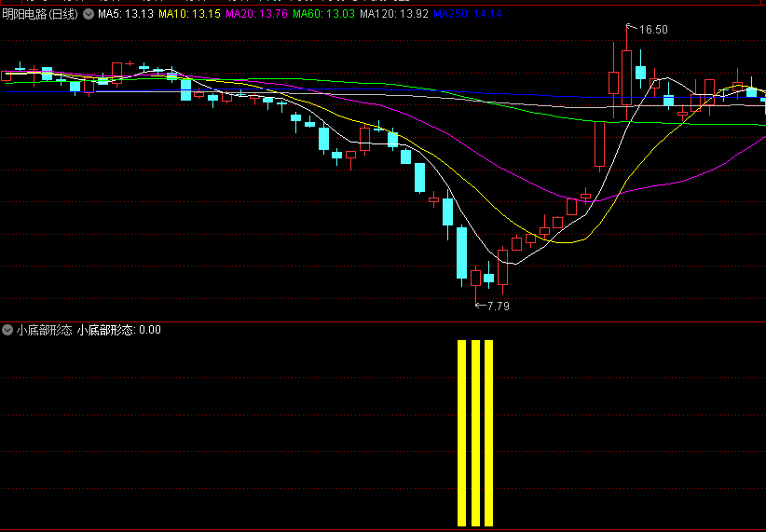Screen dimensions: 766x532
Task: Click the candlestick with the 16.50 high
Action: pyautogui.click(x=626, y=77)
